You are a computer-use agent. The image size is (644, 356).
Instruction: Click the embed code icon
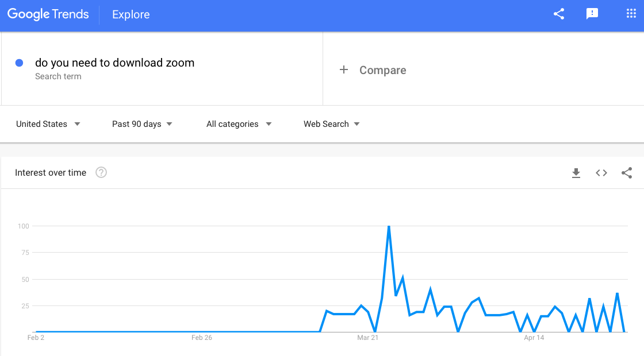601,173
